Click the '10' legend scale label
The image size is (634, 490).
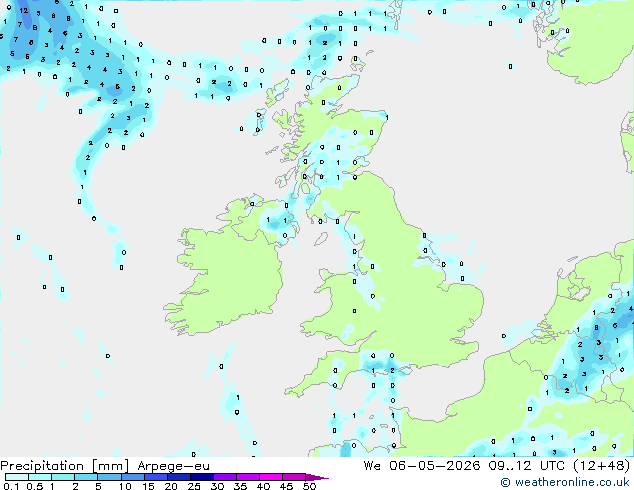(x=125, y=486)
